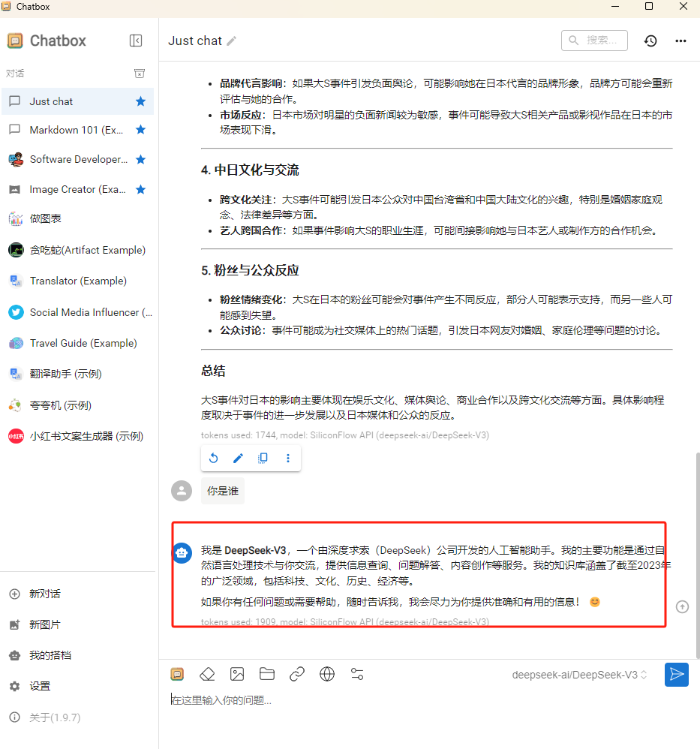Screen dimensions: 700x749
Task: Regenerate the reply with refresh icon
Action: tap(213, 458)
